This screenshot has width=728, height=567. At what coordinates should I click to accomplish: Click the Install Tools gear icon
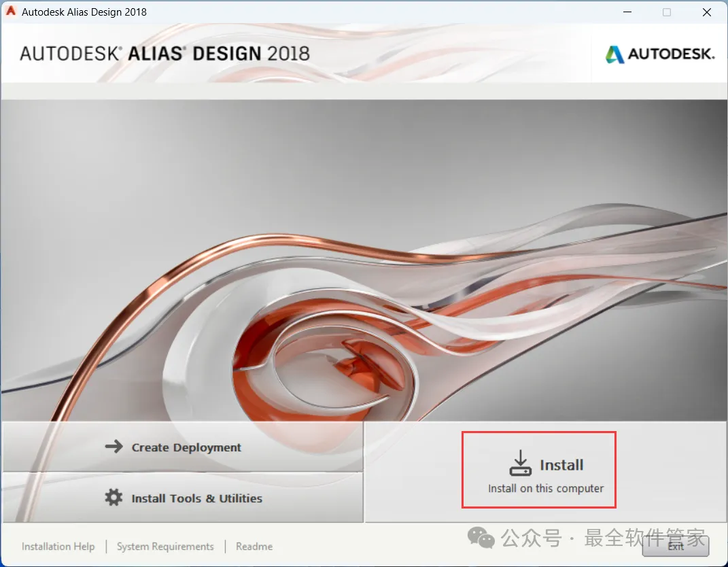(x=114, y=498)
